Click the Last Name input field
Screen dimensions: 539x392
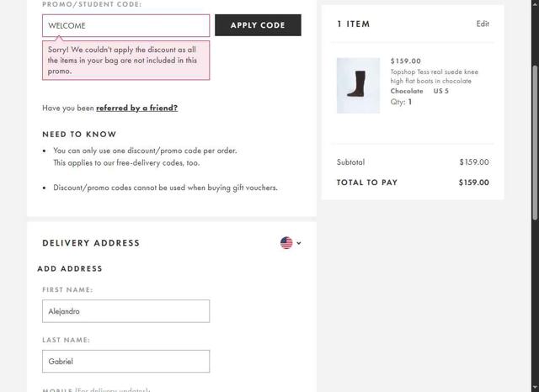pos(126,362)
